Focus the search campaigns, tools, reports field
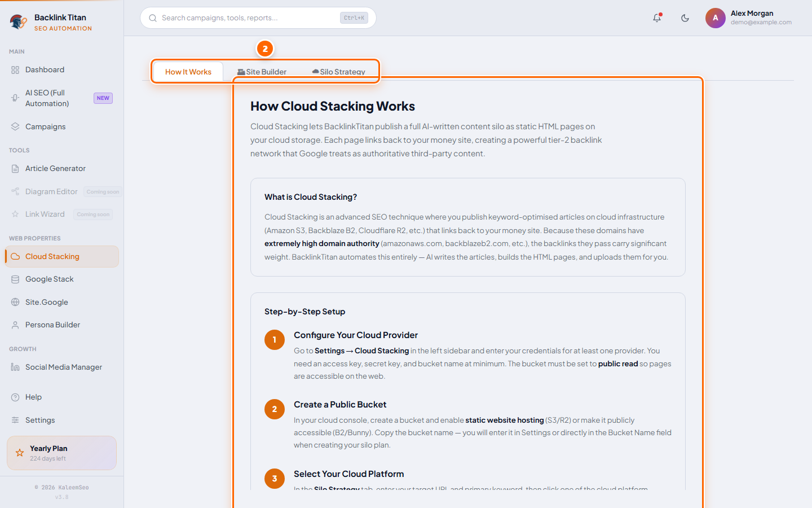Screen dimensions: 812x508 point(258,18)
